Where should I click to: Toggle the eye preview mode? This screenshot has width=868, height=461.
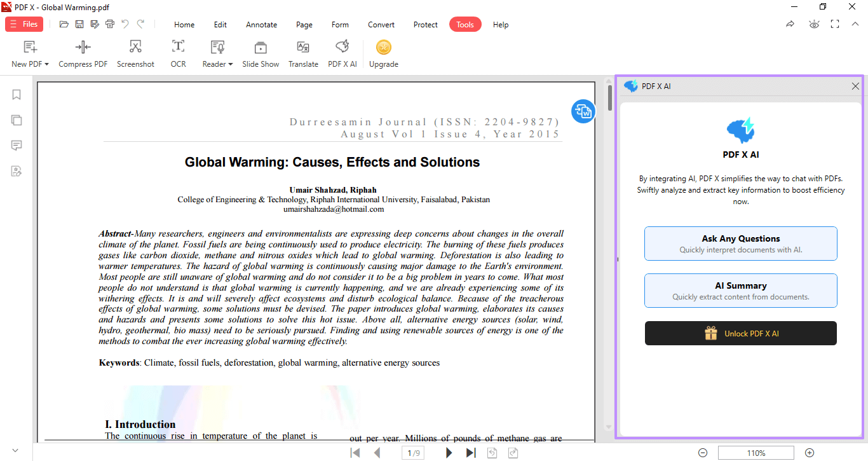click(814, 24)
